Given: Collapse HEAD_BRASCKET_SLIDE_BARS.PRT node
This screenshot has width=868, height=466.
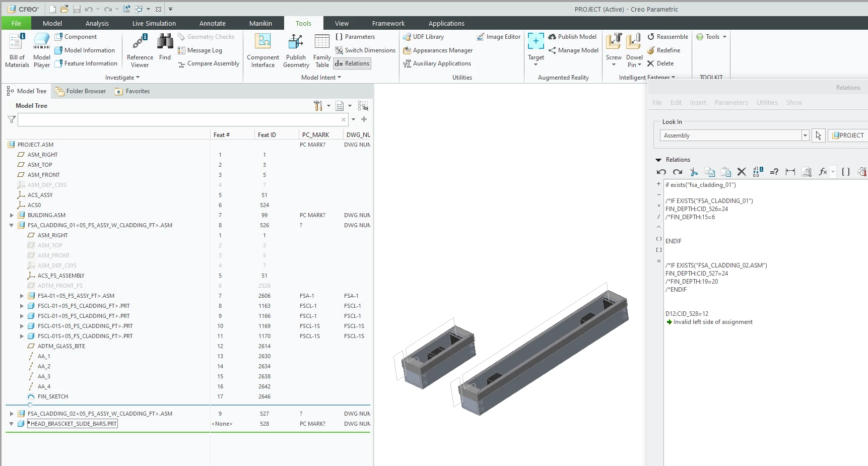Looking at the screenshot, I should [12, 424].
